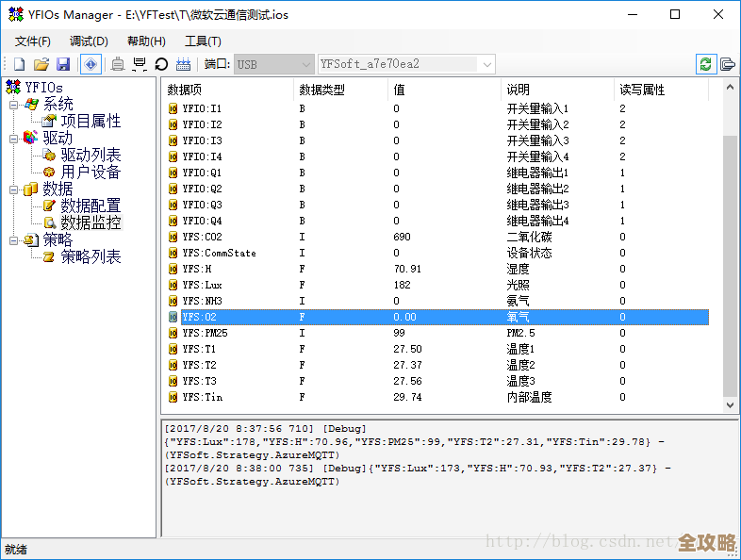
Task: Open the 帮助(H) menu
Action: (146, 41)
